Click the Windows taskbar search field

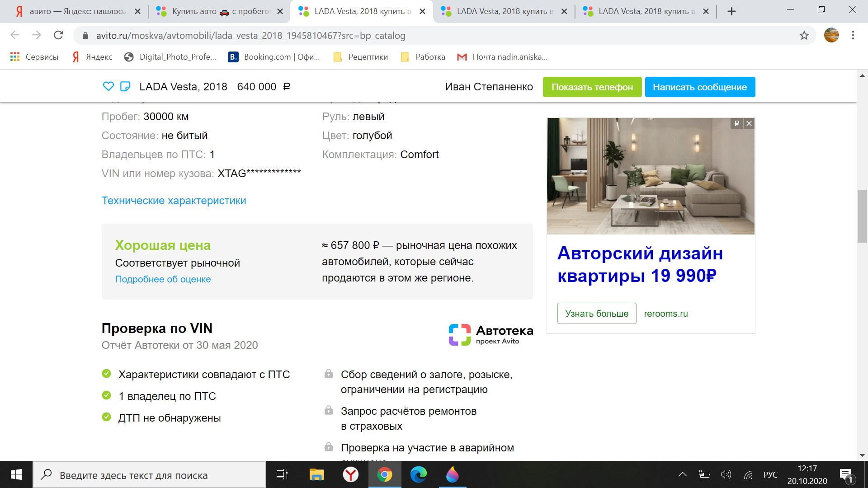point(149,475)
